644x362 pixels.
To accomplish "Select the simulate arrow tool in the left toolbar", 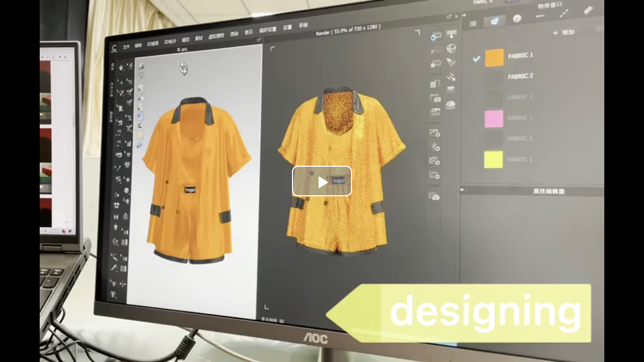I will 122,67.
